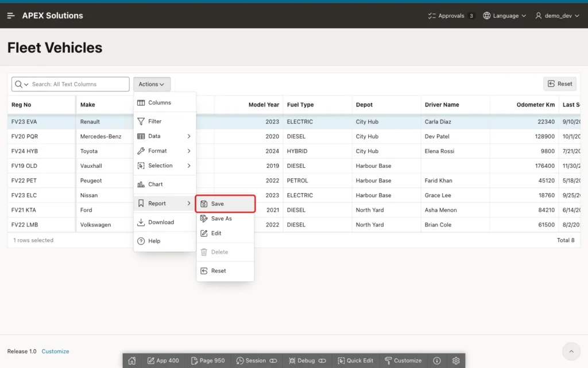Toggle Debug in developer toolbar

[307, 361]
